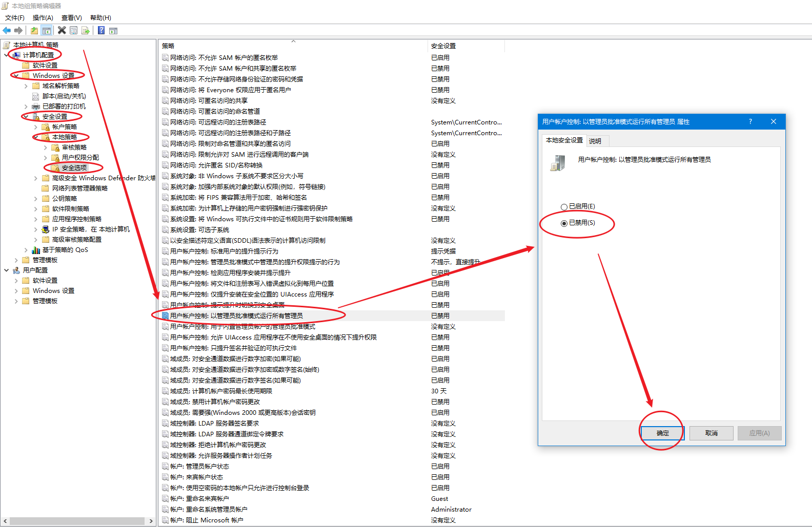Screen dimensions: 812x527
Task: Click the Up one level folder icon
Action: [x=34, y=31]
